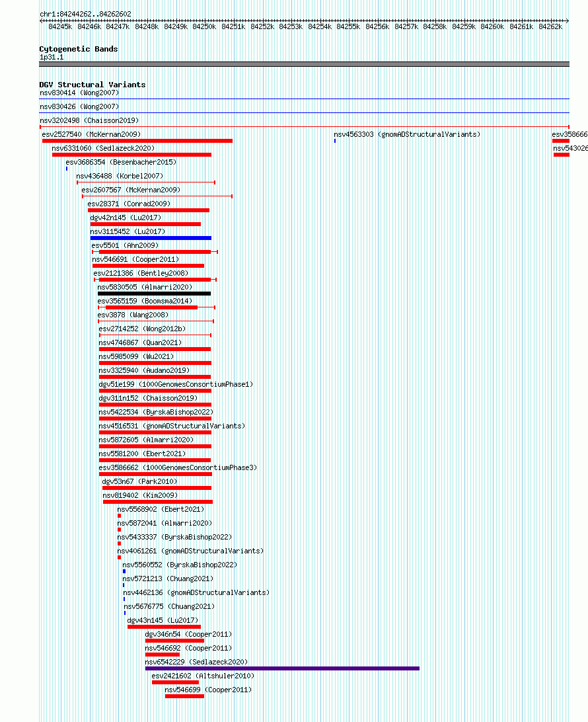Click nsv5433337 (ByrskaBishop2022) label
588x722 pixels.
coord(175,537)
